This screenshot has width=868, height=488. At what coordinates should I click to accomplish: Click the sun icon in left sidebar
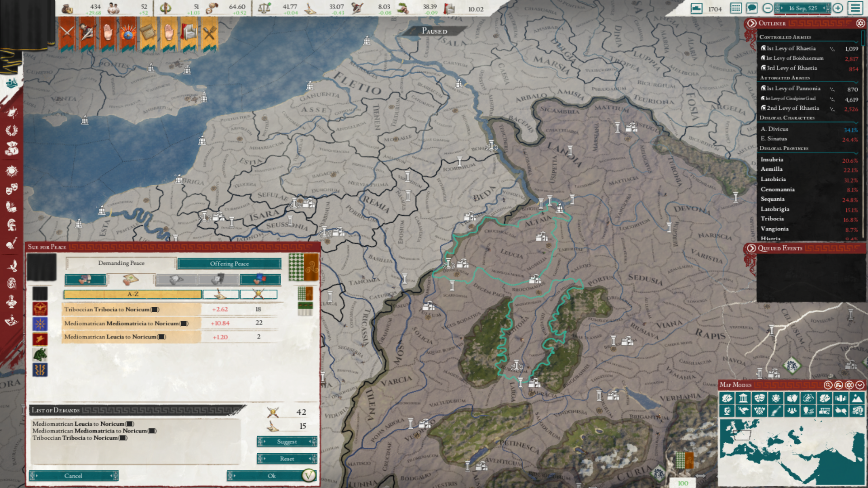11,170
